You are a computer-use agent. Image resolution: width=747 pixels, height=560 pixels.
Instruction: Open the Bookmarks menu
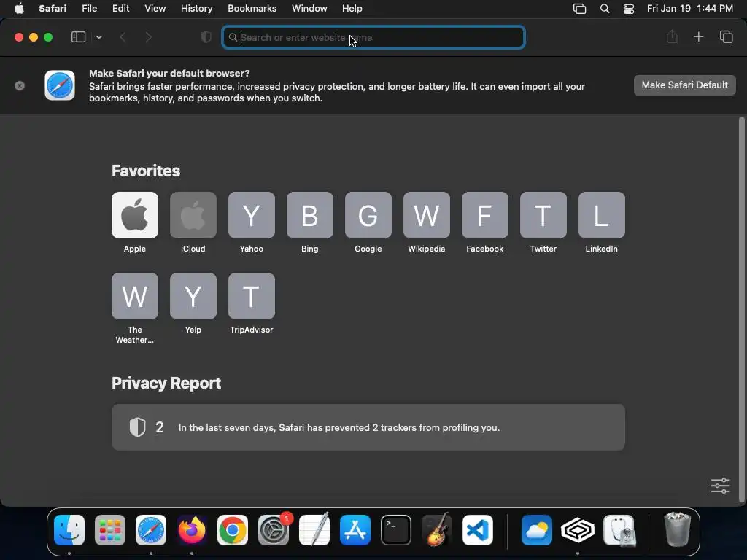(x=252, y=8)
